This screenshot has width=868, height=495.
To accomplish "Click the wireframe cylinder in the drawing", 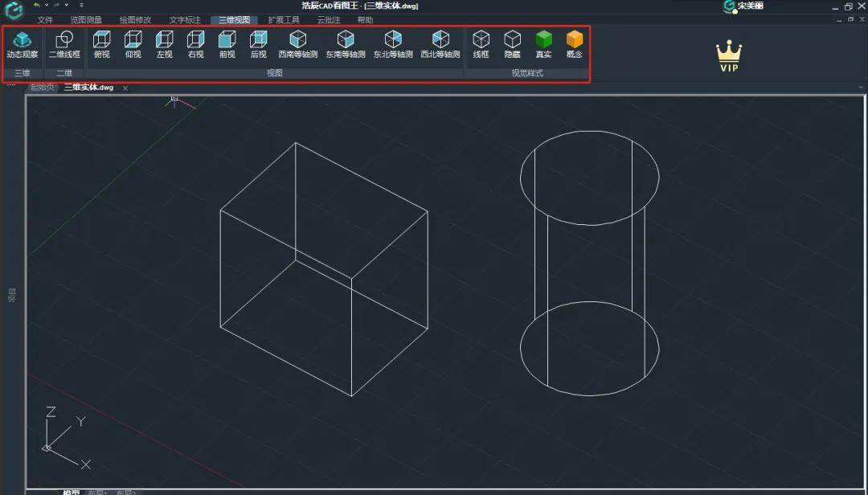I will click(590, 263).
